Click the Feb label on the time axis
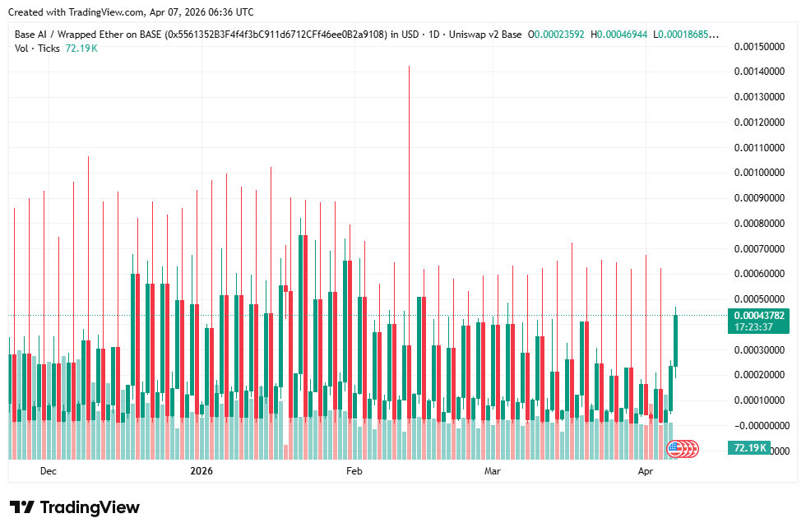Screen dimensions: 806x532 click(354, 471)
